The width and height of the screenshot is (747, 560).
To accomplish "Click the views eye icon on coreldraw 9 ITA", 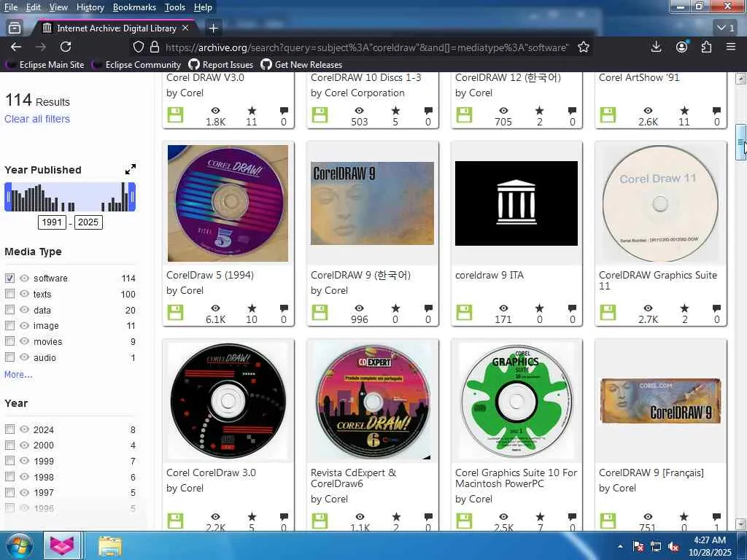I will pos(503,308).
